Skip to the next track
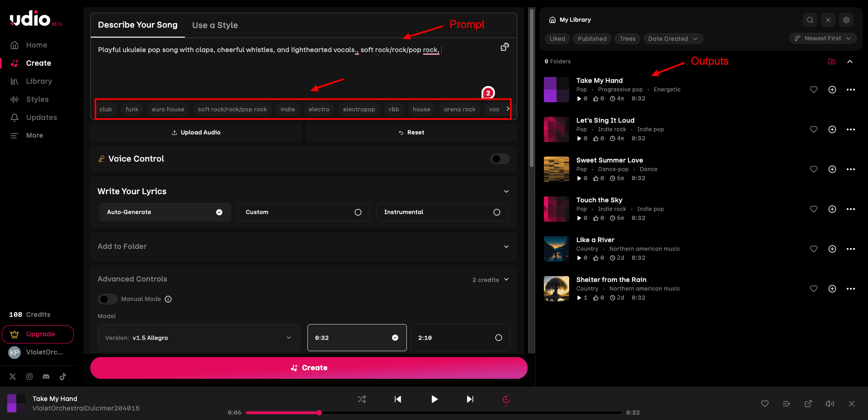This screenshot has height=420, width=868. (470, 399)
